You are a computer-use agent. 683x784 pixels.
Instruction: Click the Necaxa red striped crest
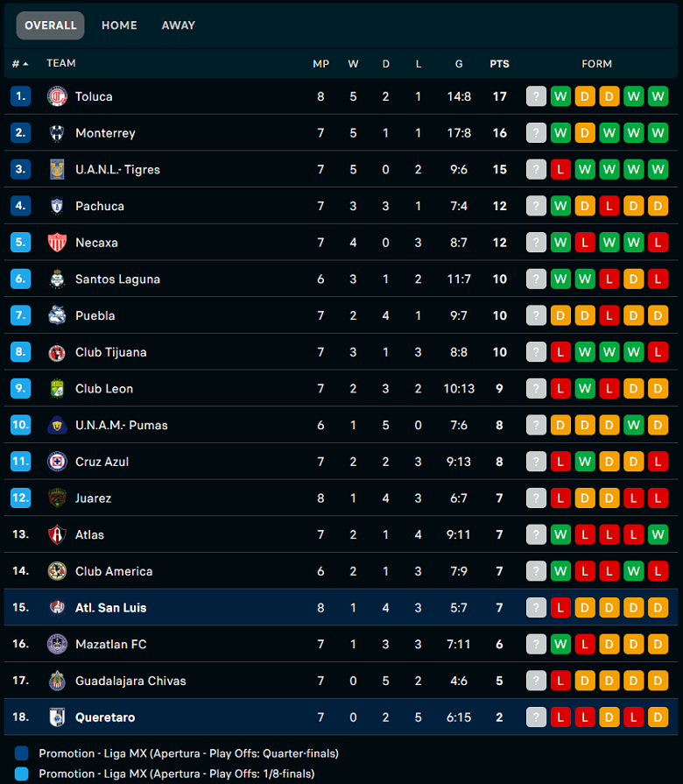(57, 243)
